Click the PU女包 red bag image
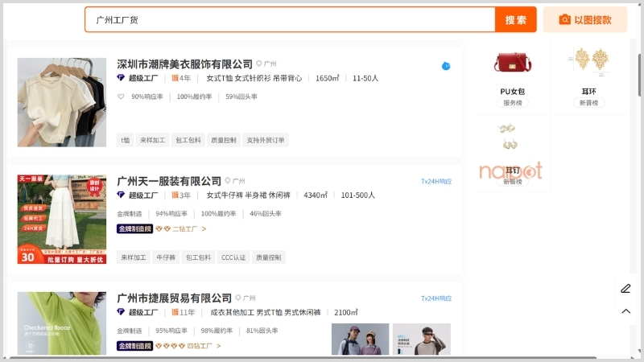 coord(513,64)
